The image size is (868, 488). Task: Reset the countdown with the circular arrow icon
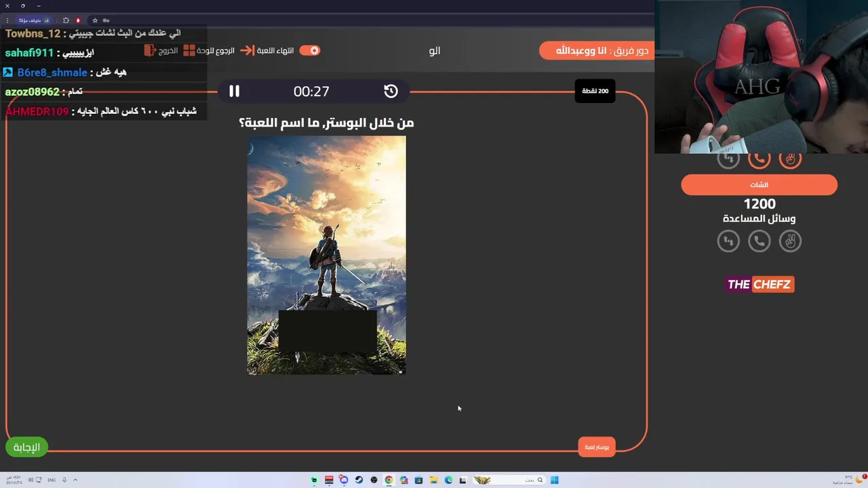[391, 91]
